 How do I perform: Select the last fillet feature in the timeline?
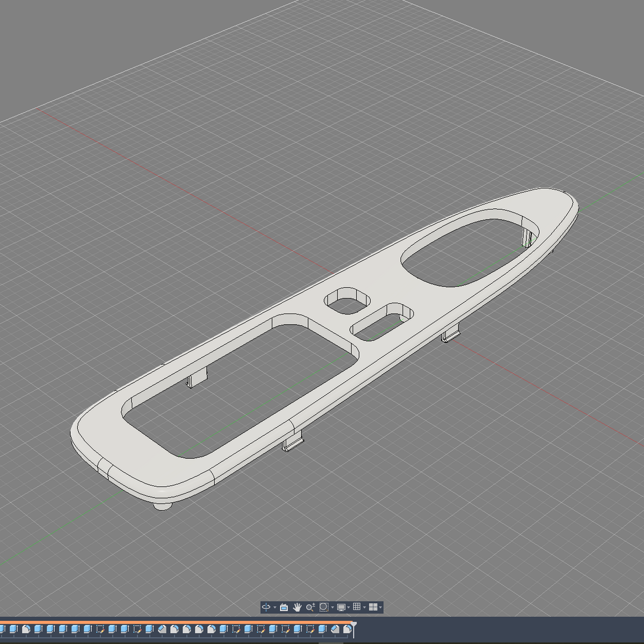(x=347, y=629)
